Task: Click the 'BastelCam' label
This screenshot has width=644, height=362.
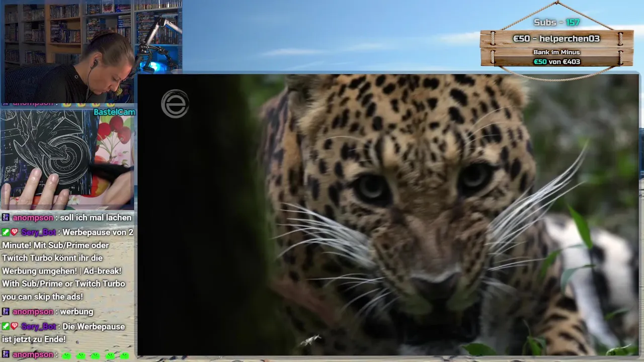Action: pyautogui.click(x=114, y=112)
